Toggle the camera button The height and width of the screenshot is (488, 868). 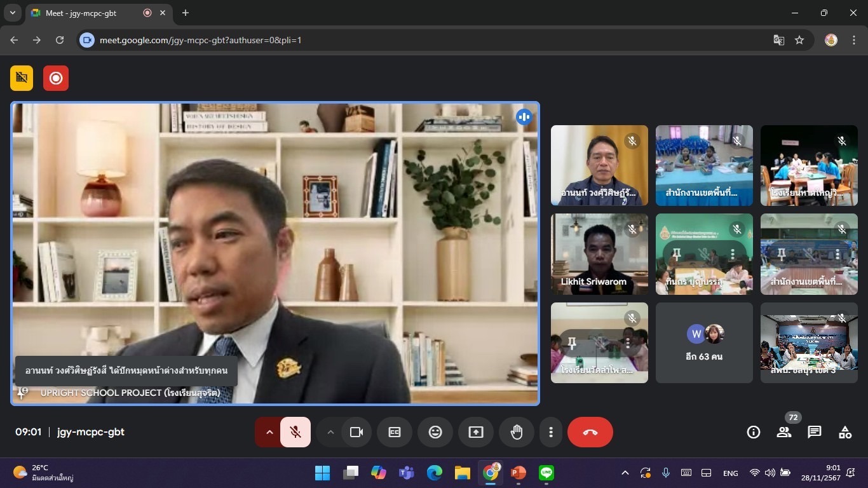pyautogui.click(x=356, y=432)
